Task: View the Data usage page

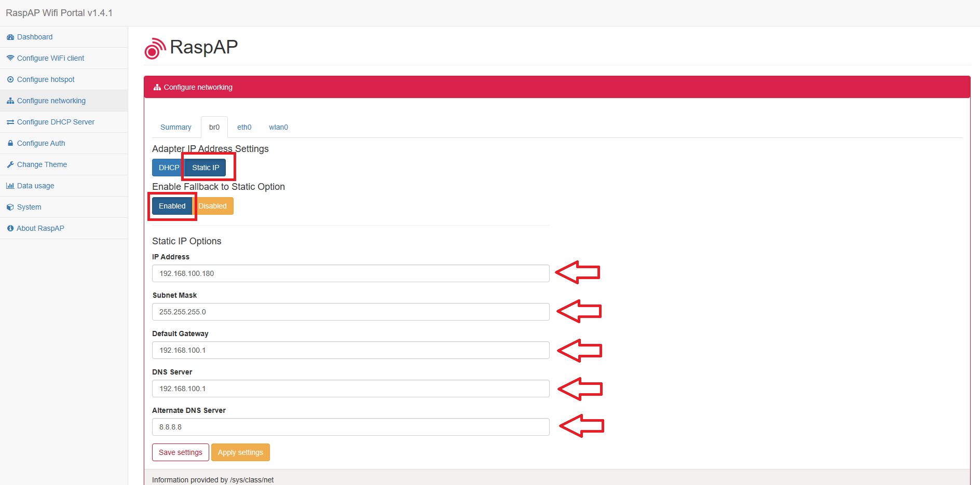Action: tap(35, 186)
